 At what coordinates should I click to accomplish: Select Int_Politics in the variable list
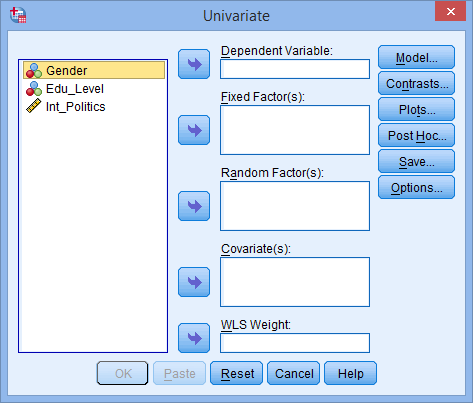click(75, 107)
